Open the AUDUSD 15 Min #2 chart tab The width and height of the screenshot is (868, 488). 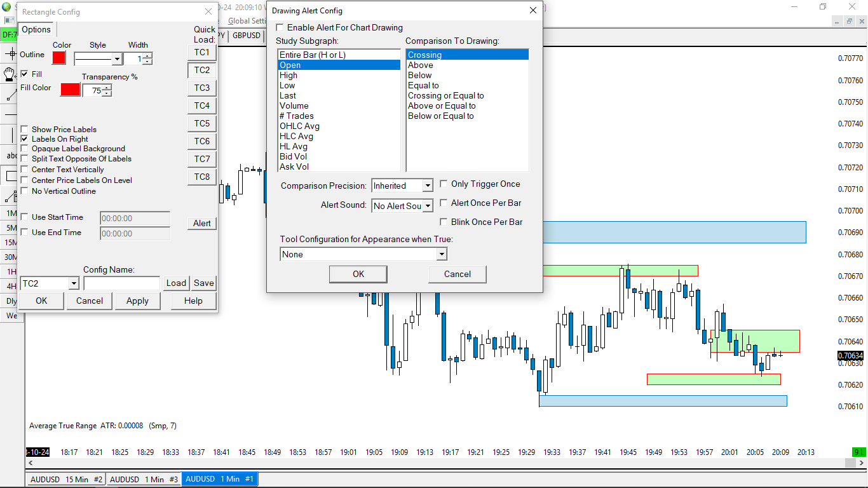coord(66,479)
